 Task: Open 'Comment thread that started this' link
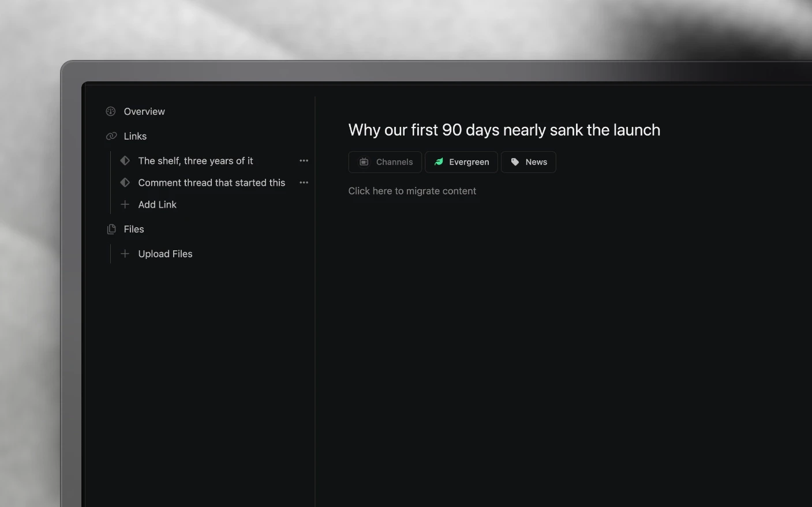pos(212,182)
